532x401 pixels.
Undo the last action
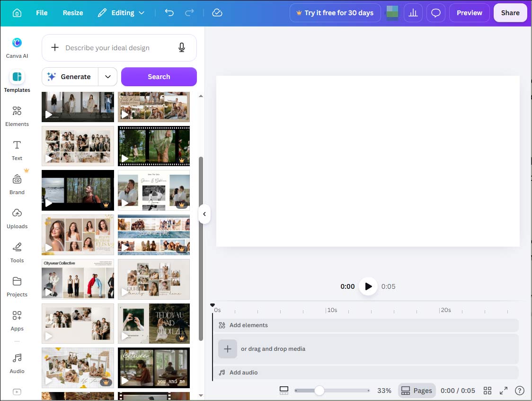coord(169,13)
